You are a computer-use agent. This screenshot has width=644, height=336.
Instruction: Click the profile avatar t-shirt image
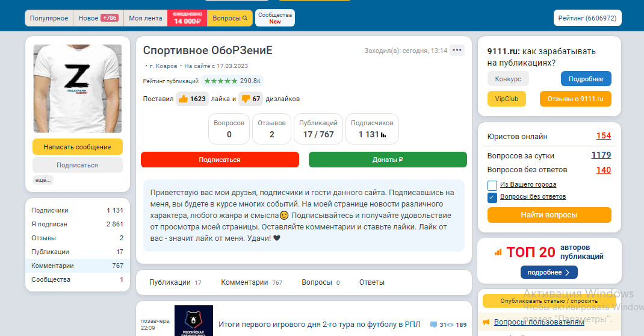point(78,89)
